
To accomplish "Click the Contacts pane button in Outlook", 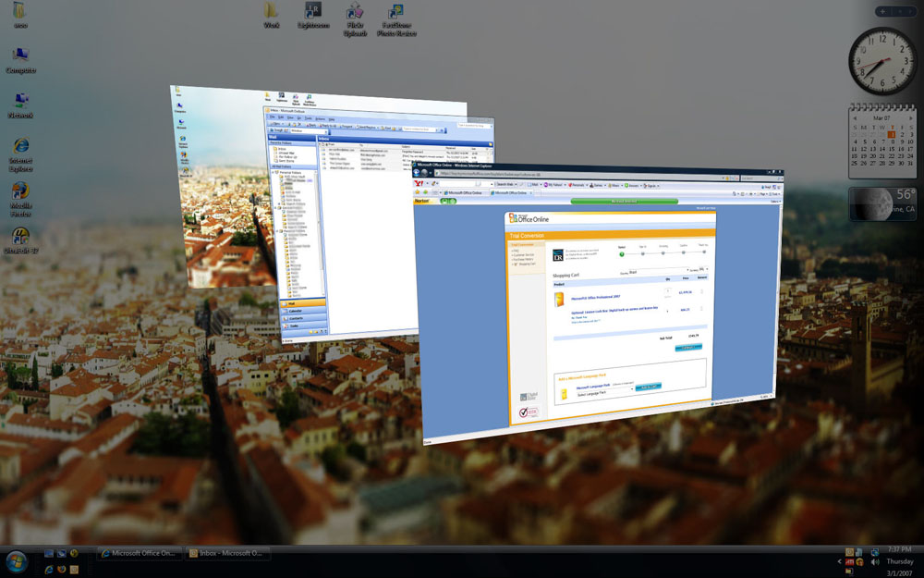I will click(303, 318).
